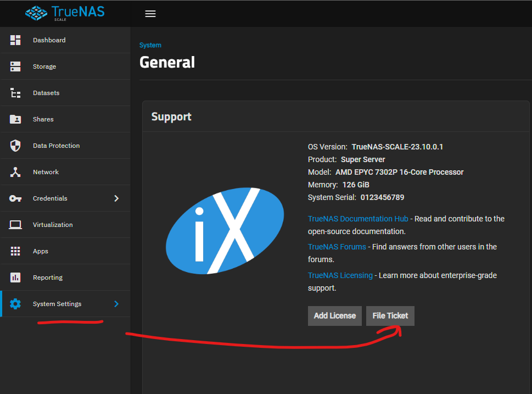The height and width of the screenshot is (394, 532).
Task: Click the Data Protection shield icon
Action: pos(15,146)
